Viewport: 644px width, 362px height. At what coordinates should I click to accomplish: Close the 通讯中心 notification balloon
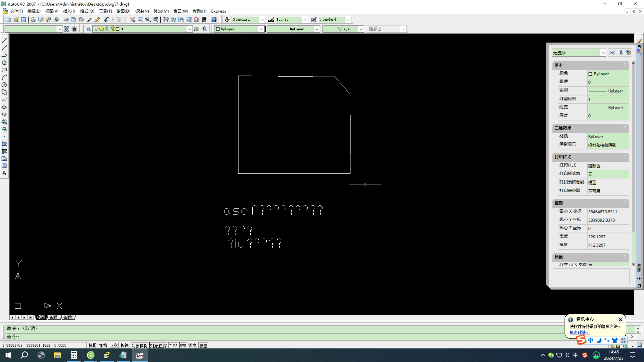620,320
